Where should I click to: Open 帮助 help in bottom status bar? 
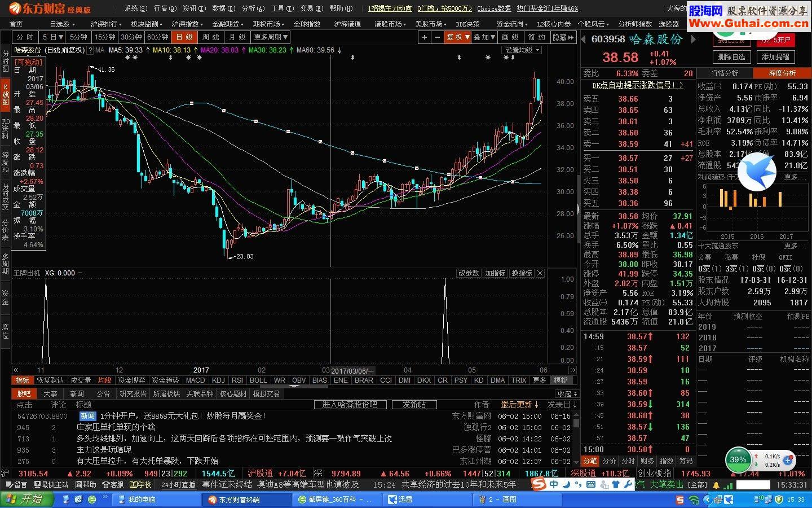point(86,485)
